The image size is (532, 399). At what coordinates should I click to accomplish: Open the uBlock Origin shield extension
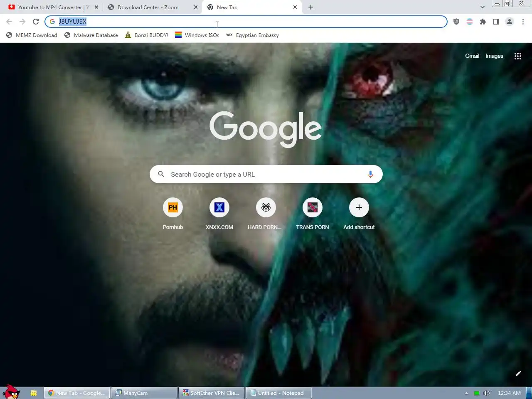pyautogui.click(x=456, y=22)
